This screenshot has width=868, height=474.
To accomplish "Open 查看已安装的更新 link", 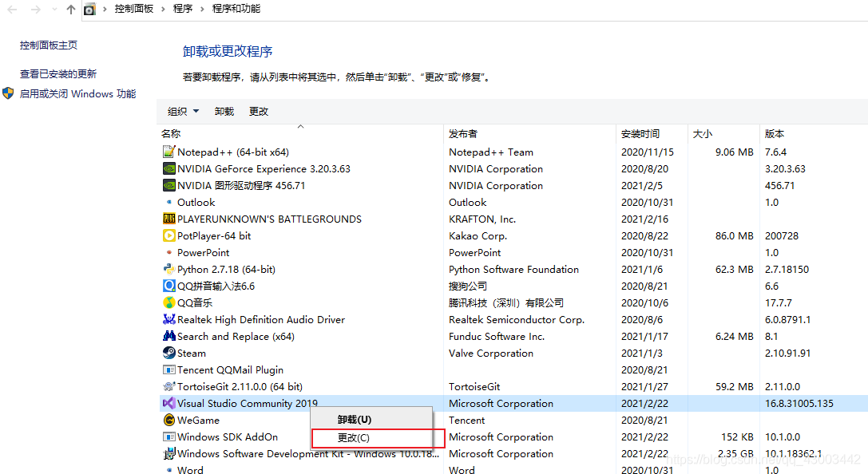I will (x=58, y=73).
